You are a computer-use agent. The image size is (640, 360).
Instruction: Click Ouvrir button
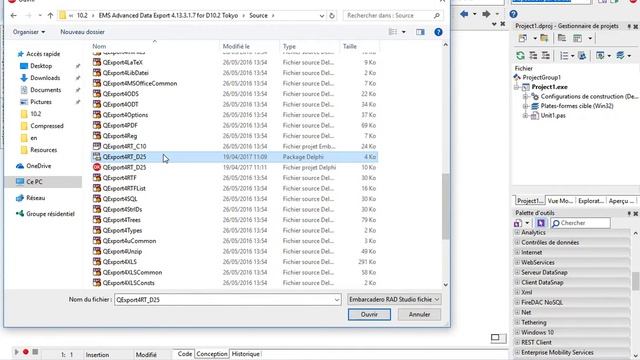[x=369, y=314]
